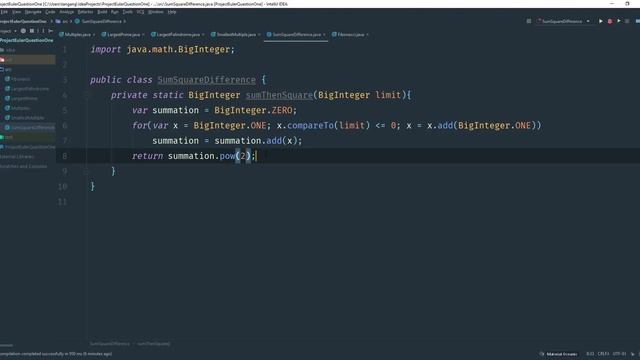Open the Window menu
The image size is (640, 360).
[156, 12]
